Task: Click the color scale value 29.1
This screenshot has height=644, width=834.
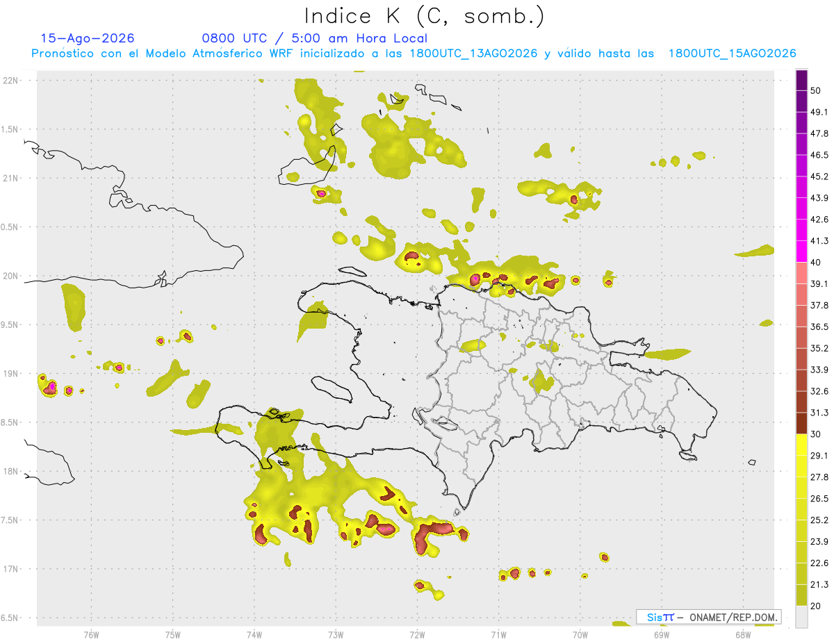Action: point(819,456)
